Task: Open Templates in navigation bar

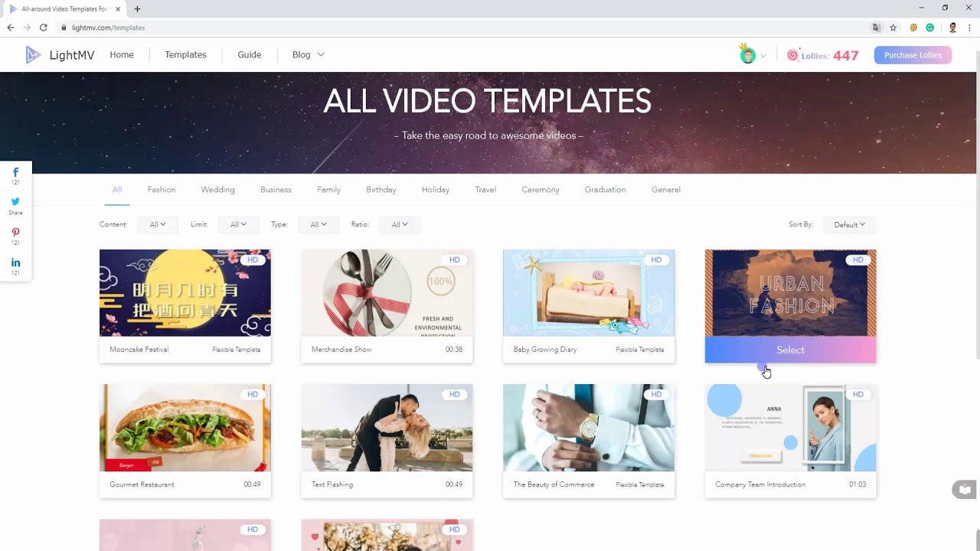Action: 185,55
